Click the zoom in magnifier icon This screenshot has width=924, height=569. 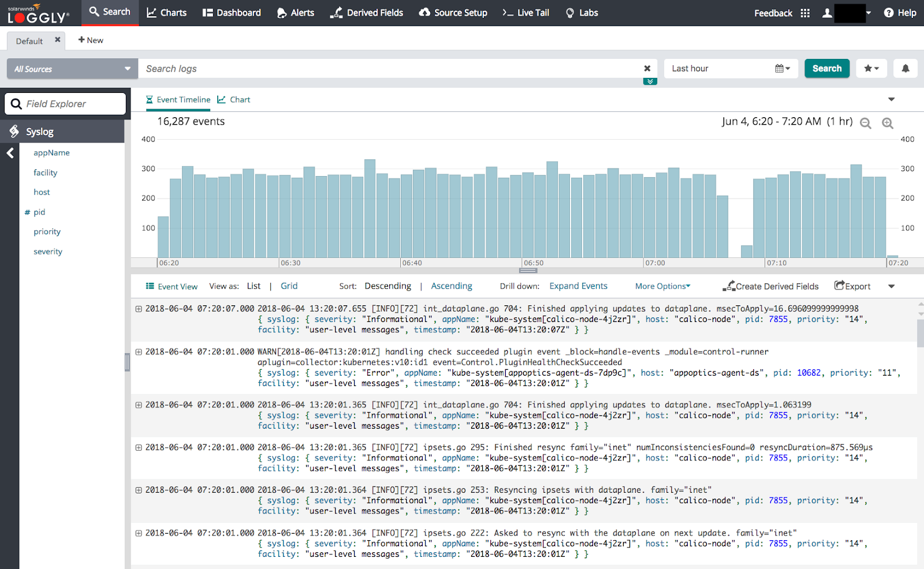[x=888, y=123]
